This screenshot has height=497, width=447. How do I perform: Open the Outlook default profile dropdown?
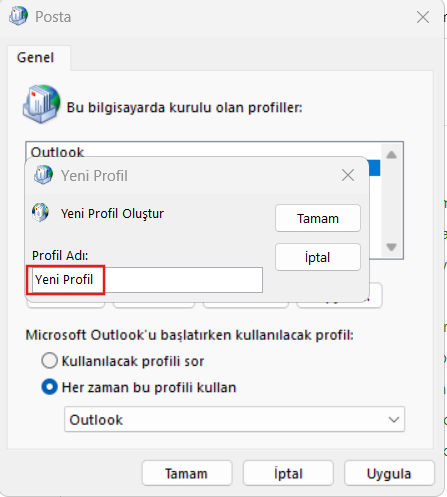tap(234, 419)
